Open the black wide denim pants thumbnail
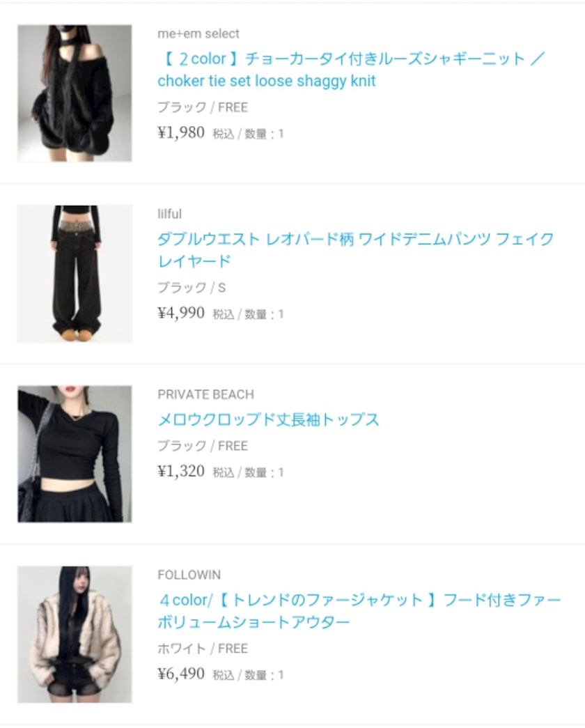Screen dimensions: 585x728 [75, 274]
